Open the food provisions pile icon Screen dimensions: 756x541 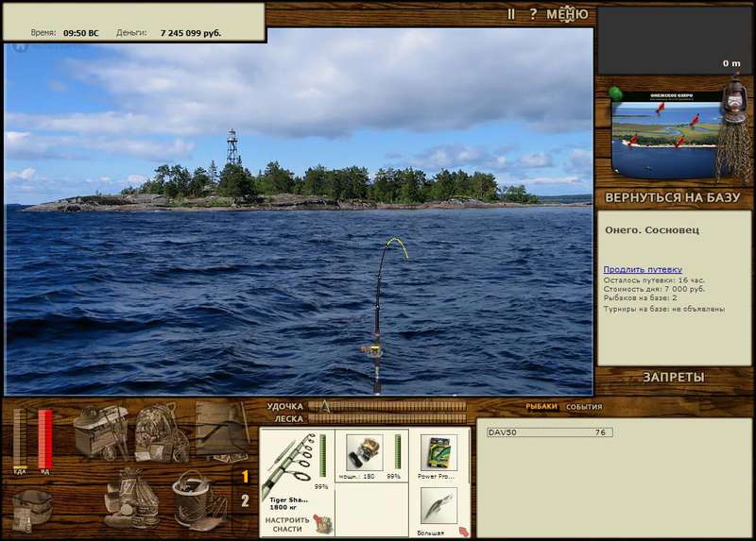click(x=131, y=499)
